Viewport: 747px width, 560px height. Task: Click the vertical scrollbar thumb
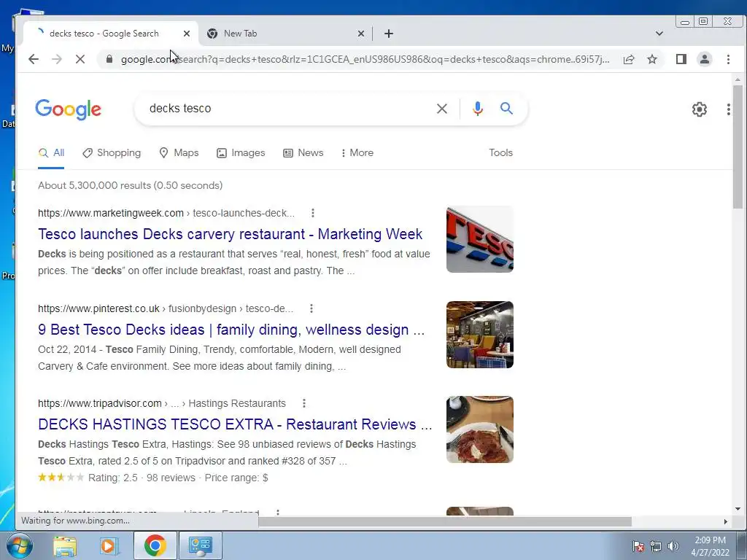coord(738,147)
